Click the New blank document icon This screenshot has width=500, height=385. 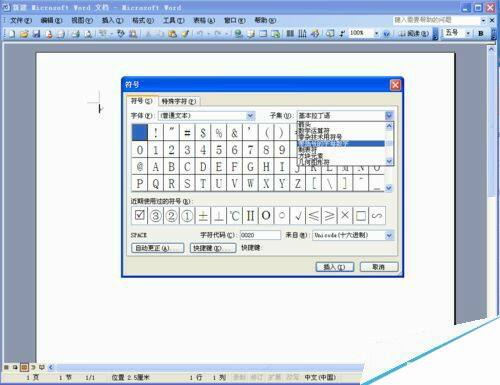12,34
